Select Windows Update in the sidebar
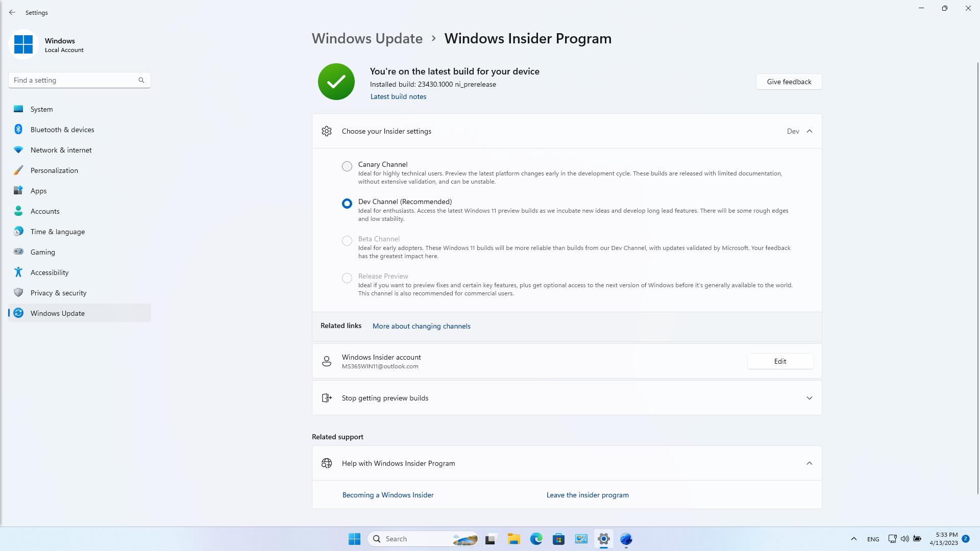The height and width of the screenshot is (551, 980). coord(57,313)
